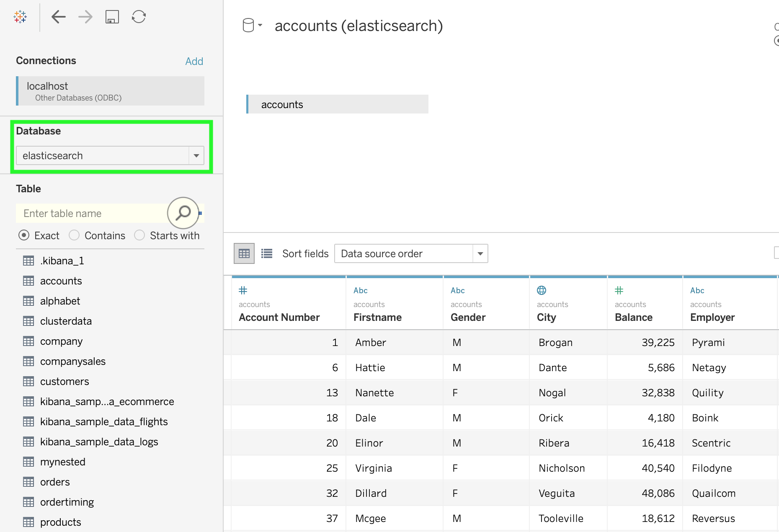Open the elasticsearch Database dropdown
Screen dimensions: 779x532
pos(196,155)
